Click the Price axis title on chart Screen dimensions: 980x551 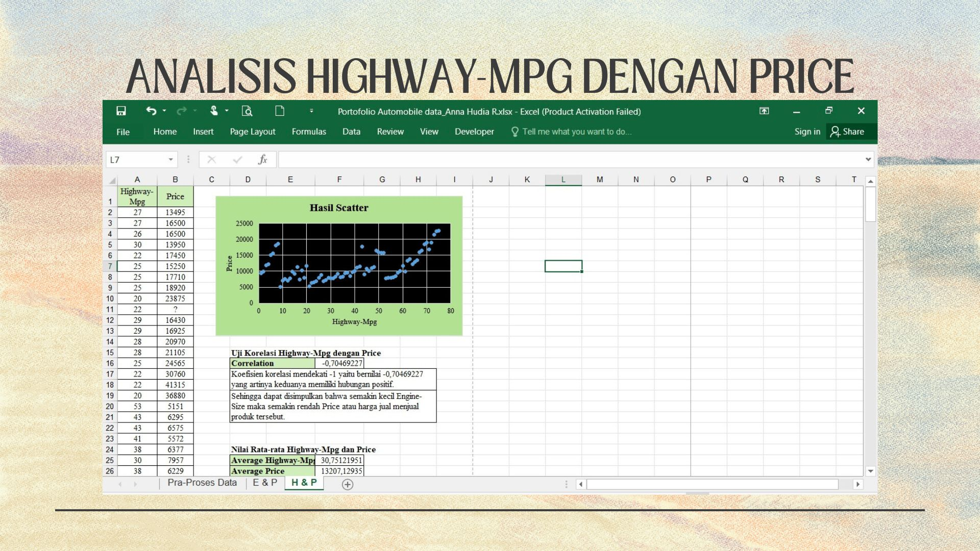coord(229,263)
